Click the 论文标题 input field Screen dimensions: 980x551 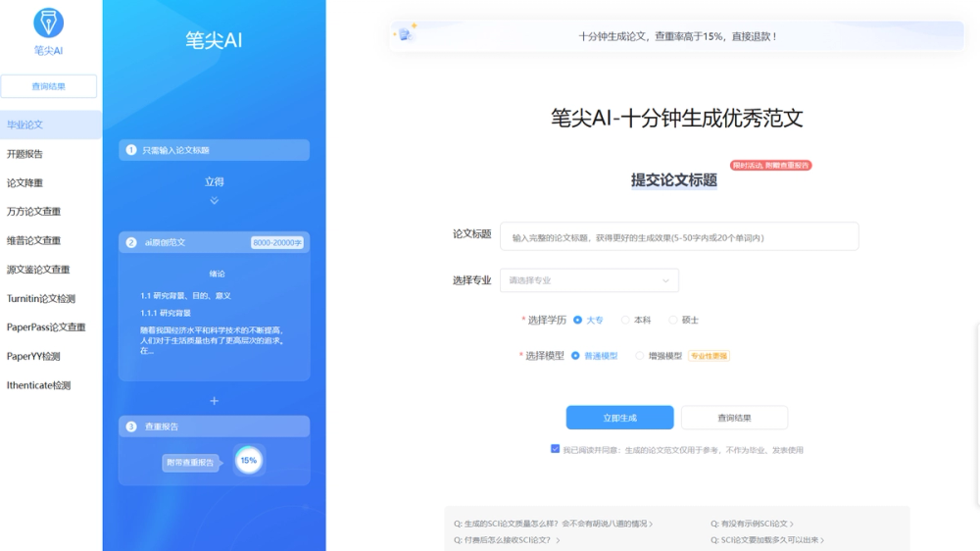tap(679, 237)
